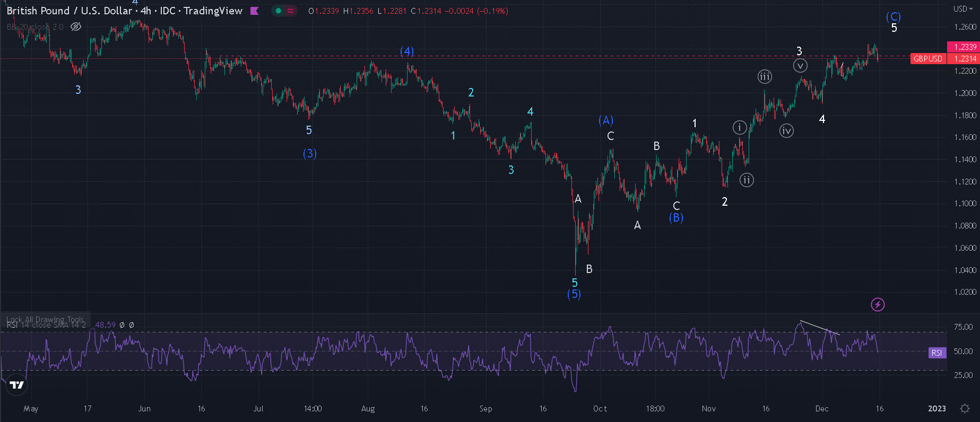This screenshot has height=422, width=980.
Task: Select circled wave label iv marker
Action: click(786, 130)
